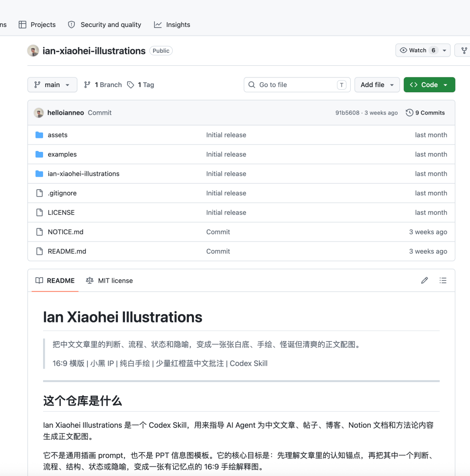Open the ian-xiaohei-illustrations folder
The image size is (470, 476).
(x=84, y=174)
